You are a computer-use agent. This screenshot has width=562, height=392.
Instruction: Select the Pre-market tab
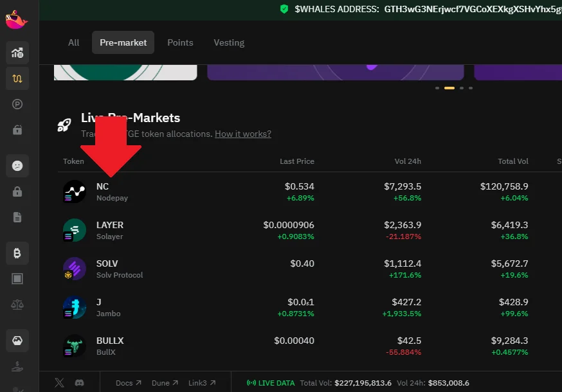[123, 42]
